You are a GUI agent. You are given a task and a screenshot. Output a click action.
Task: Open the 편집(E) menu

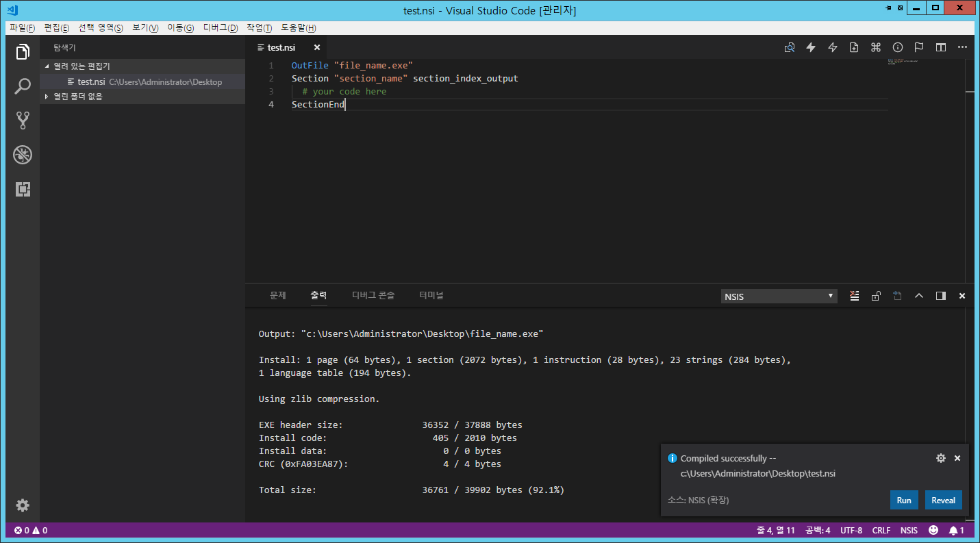tap(56, 28)
